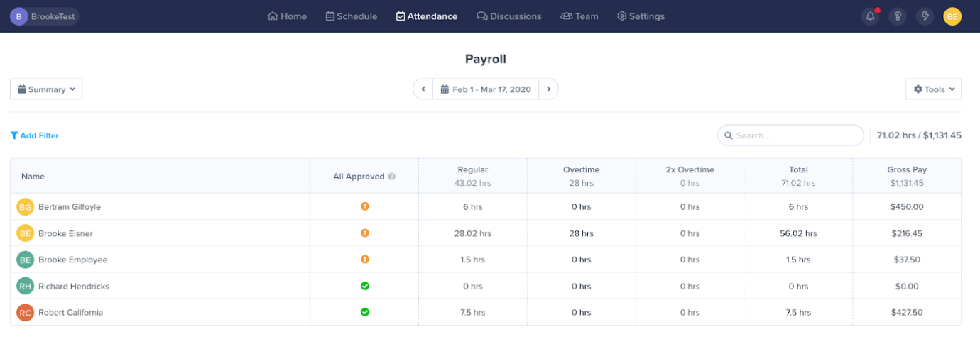
Task: Expand the Summary view dropdown
Action: (46, 89)
